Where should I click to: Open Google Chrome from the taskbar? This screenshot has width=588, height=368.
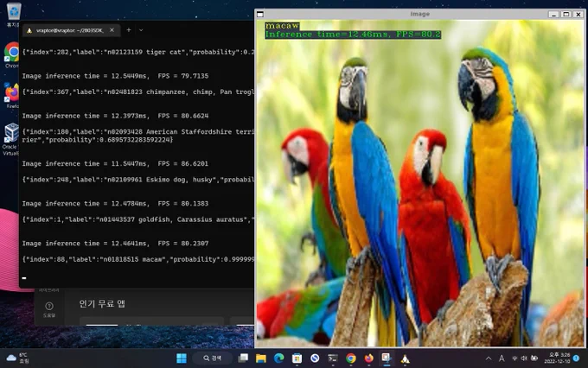[x=350, y=358]
